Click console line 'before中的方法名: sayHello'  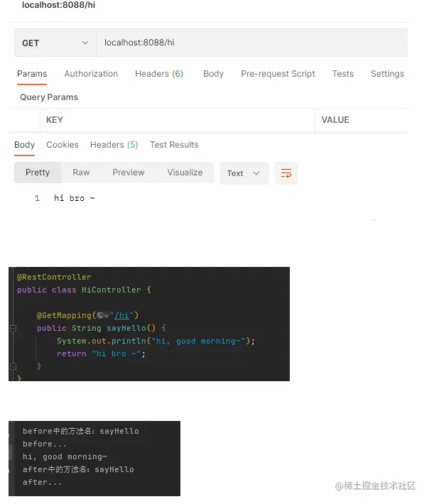(x=81, y=431)
